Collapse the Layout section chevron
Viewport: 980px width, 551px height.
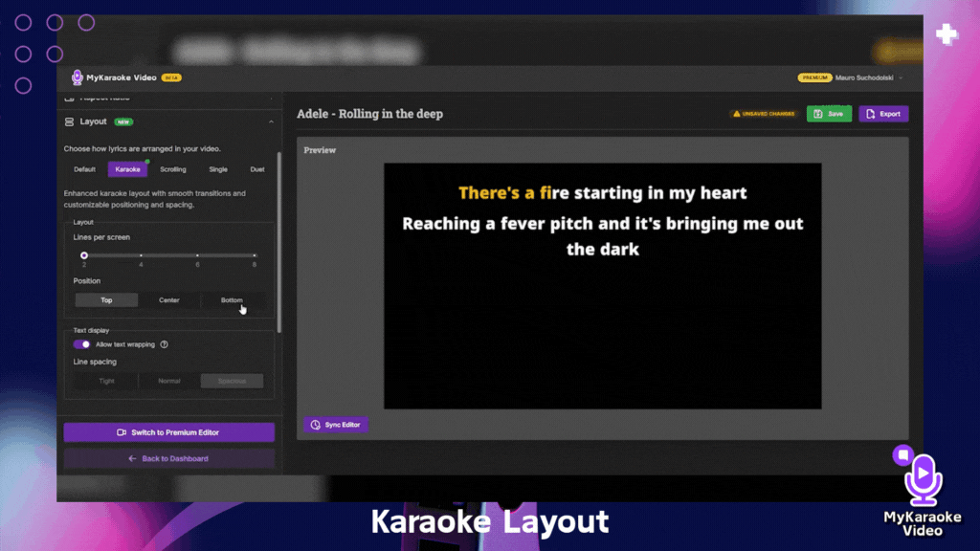coord(271,121)
